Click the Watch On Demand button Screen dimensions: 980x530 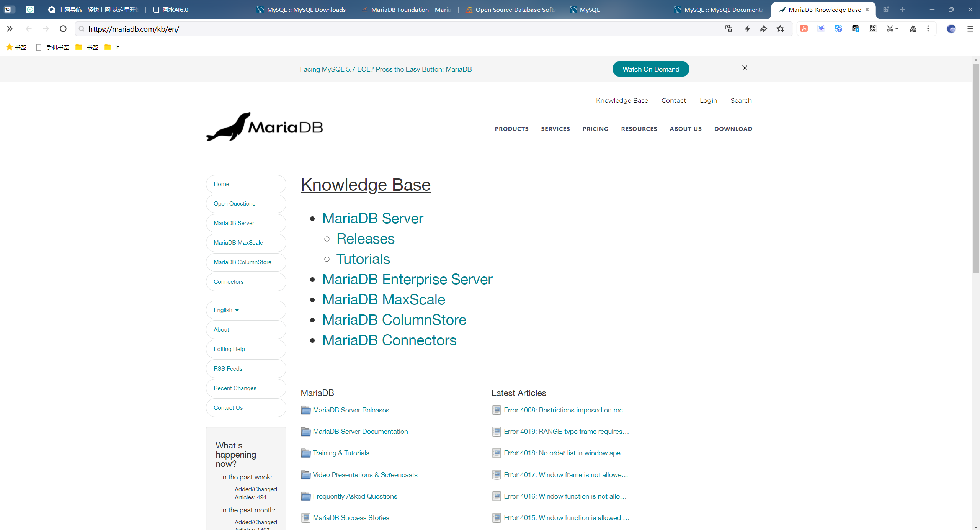point(651,69)
